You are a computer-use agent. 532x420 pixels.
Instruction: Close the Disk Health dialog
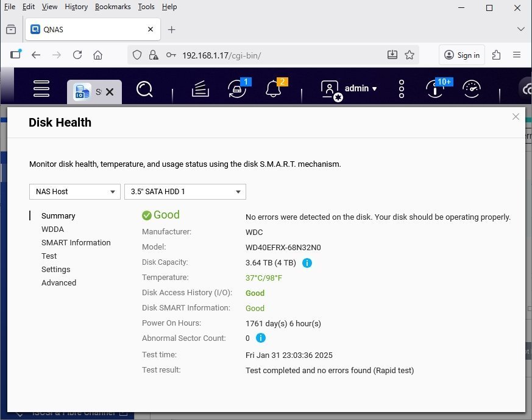[516, 117]
